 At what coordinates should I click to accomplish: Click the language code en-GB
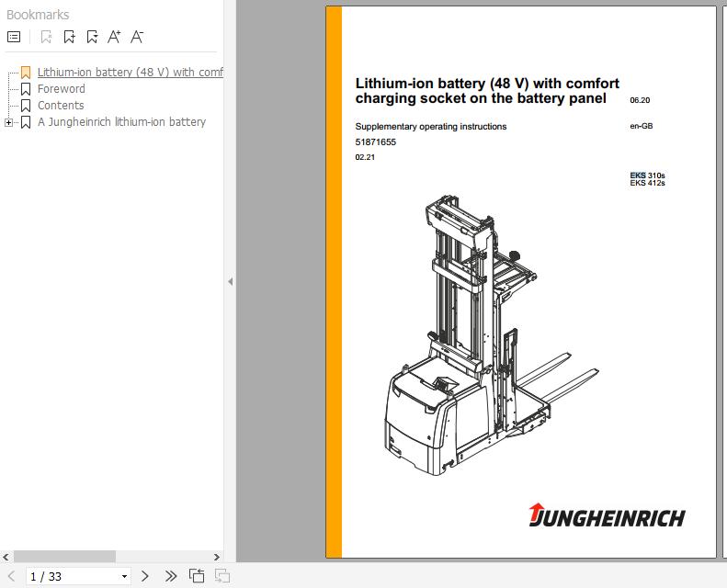point(642,126)
